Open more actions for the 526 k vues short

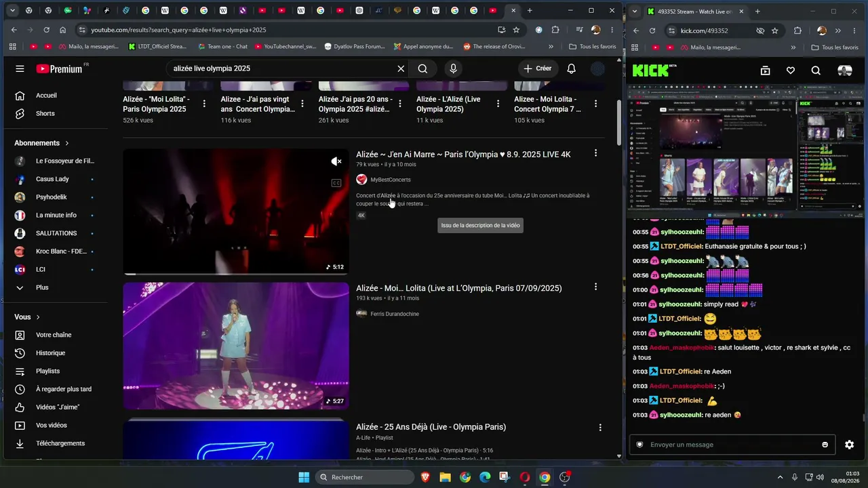204,104
